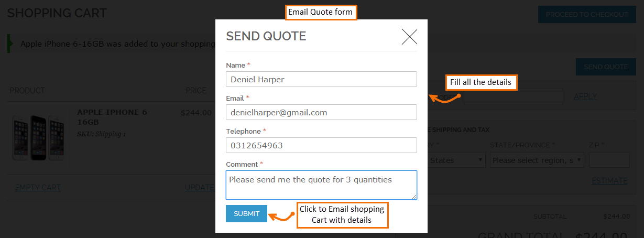Click the Update cart link
644x238 pixels.
199,188
